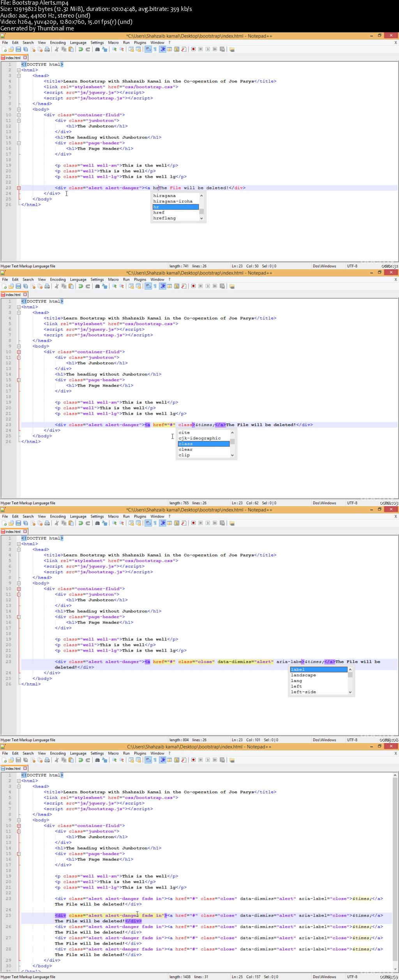Choose 'href' in the autocomplete popup
The width and height of the screenshot is (399, 980).
click(x=176, y=213)
